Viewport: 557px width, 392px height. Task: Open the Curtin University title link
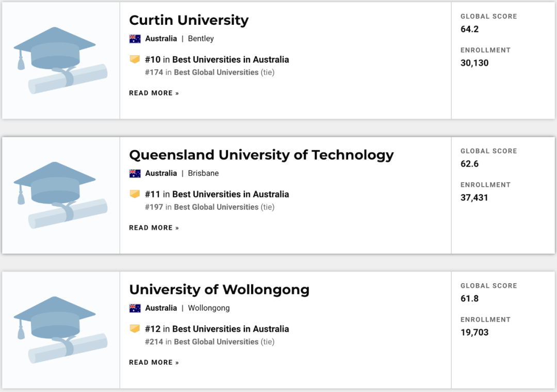pos(189,20)
